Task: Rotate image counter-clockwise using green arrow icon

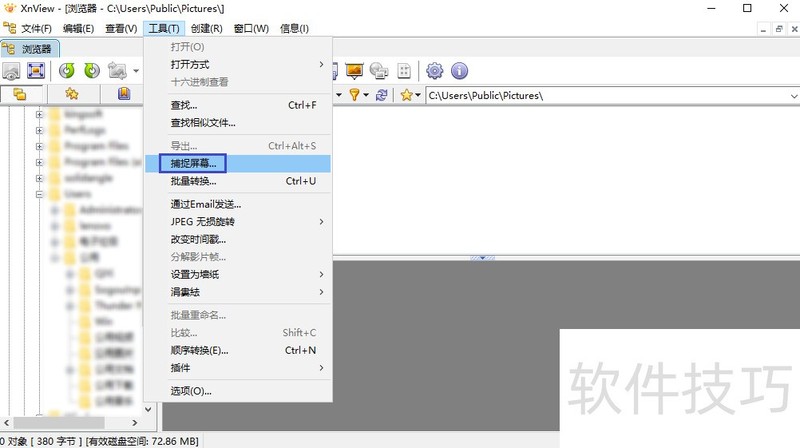Action: point(67,70)
